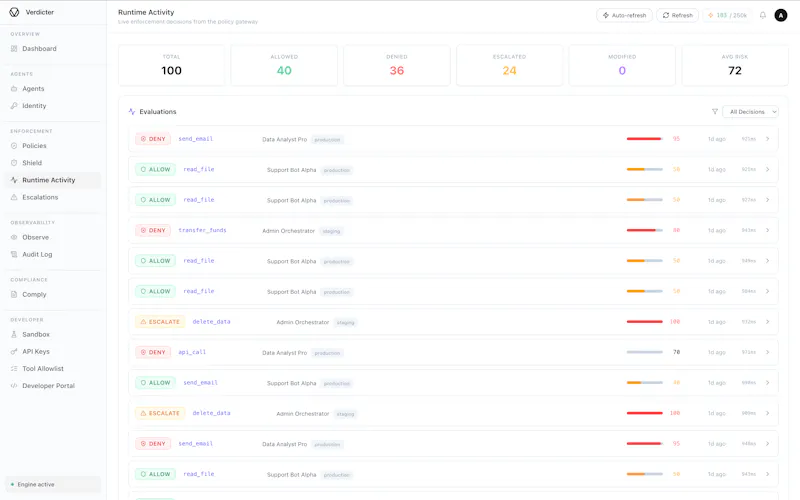This screenshot has height=500, width=800.
Task: Click the risk bar scoring 40
Action: point(644,383)
